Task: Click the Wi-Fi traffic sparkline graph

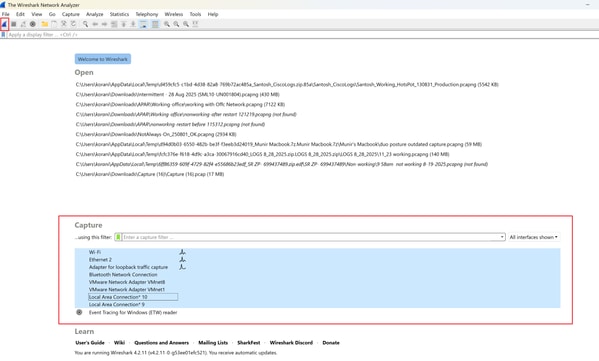Action: point(183,252)
